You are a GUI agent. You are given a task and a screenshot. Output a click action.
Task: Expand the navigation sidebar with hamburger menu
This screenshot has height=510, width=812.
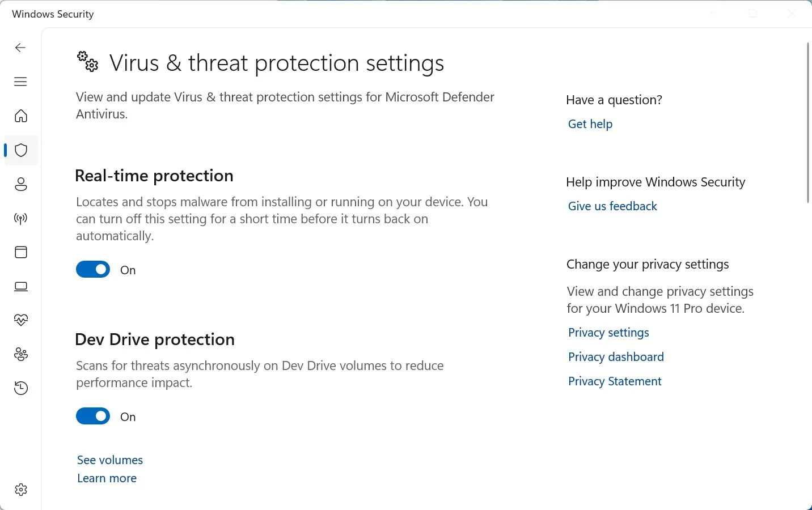click(20, 82)
